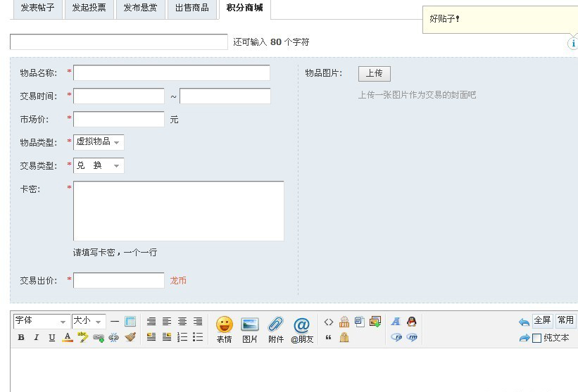Click into the post body editor area
Image resolution: width=578 pixels, height=392 pixels.
[294, 370]
